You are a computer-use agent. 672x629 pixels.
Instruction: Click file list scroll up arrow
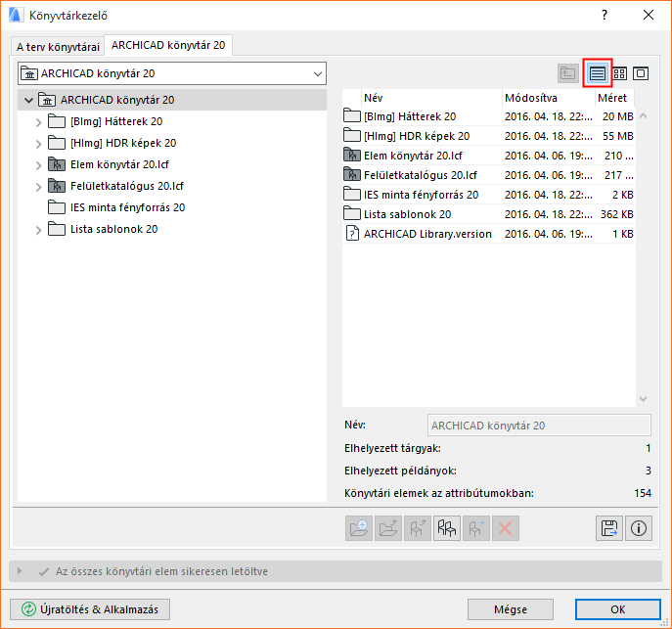tap(643, 115)
